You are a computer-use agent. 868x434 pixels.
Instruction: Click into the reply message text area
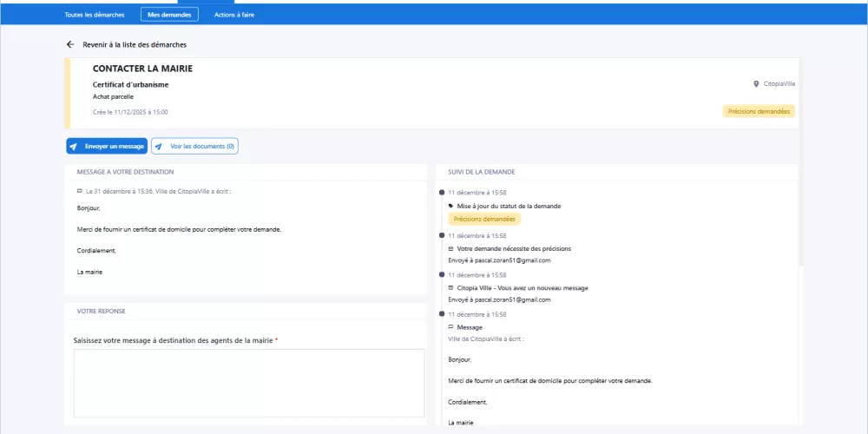(249, 383)
